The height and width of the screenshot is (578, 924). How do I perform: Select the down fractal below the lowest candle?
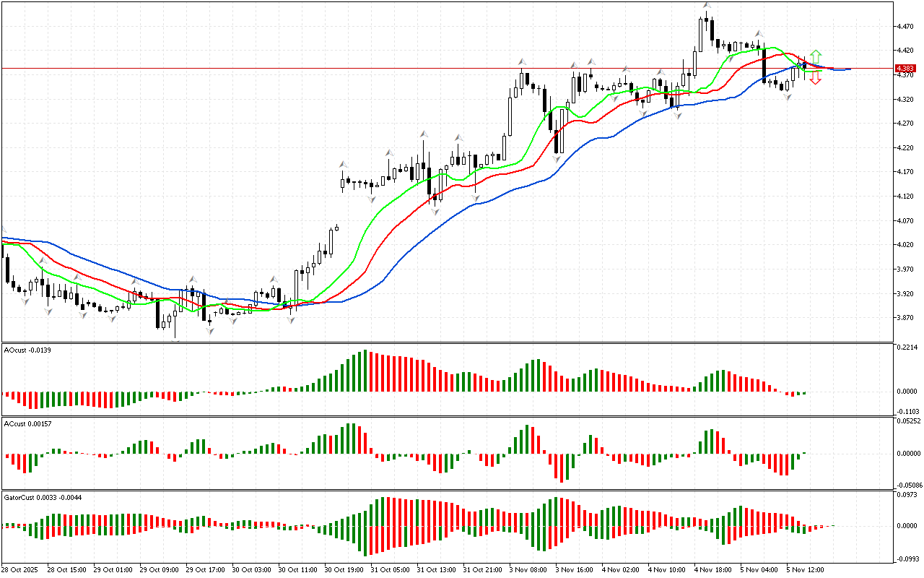click(x=175, y=339)
